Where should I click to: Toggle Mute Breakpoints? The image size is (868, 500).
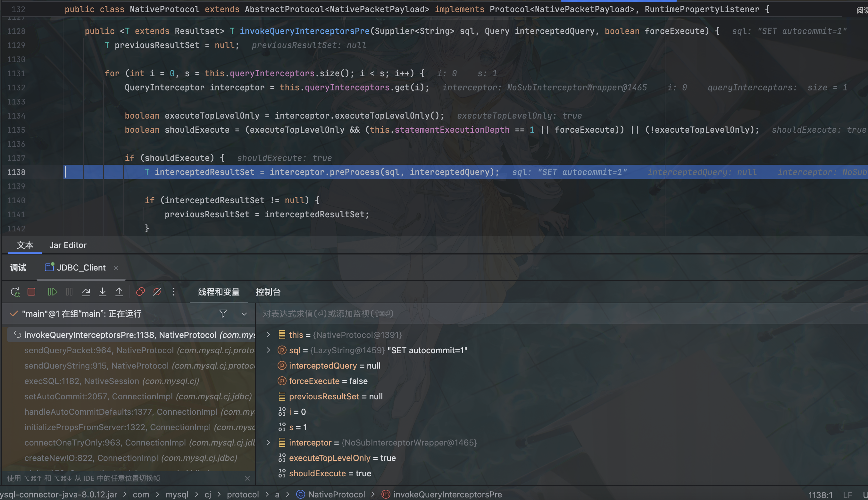pos(157,292)
